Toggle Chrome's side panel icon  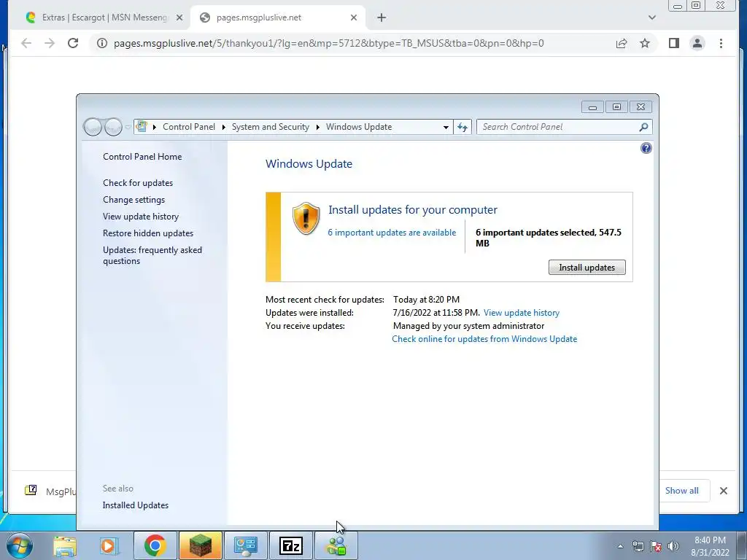pyautogui.click(x=673, y=43)
